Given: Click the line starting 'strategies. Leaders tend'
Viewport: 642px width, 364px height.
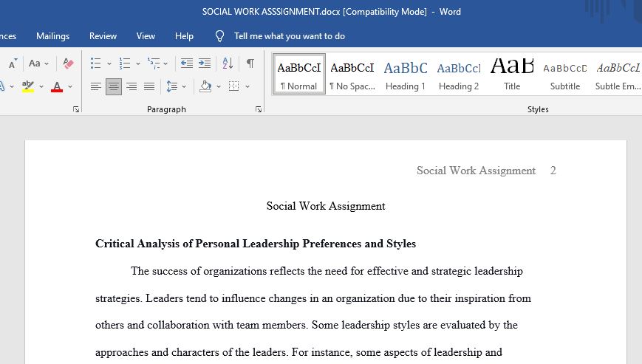Looking at the screenshot, I should coord(313,298).
